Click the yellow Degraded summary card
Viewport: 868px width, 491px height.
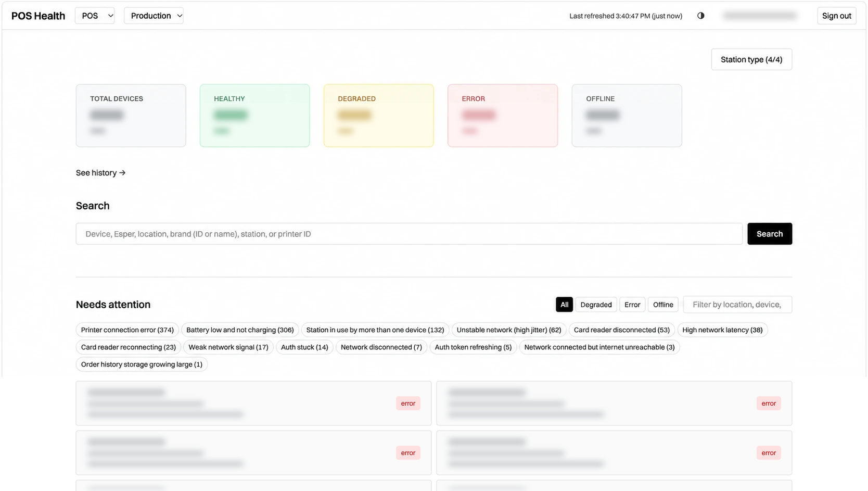pyautogui.click(x=378, y=116)
